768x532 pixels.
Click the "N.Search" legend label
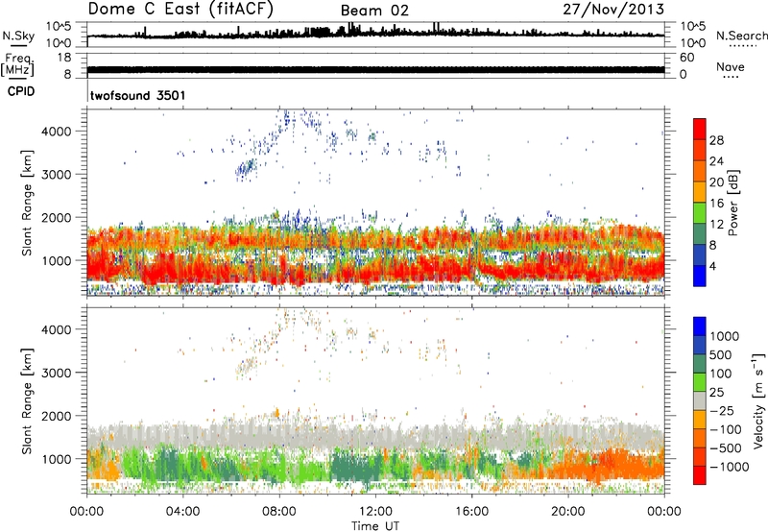[x=741, y=36]
